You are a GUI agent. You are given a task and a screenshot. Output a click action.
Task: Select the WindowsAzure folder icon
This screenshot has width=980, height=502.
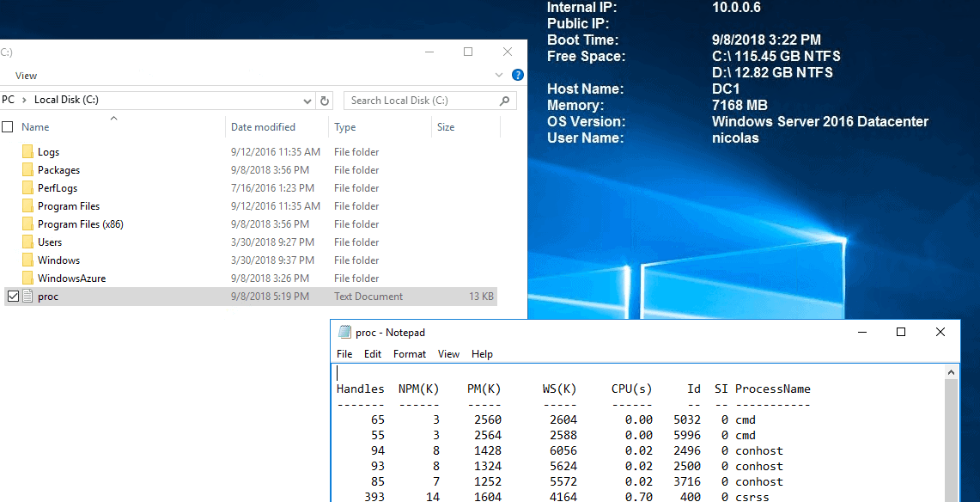click(x=27, y=279)
